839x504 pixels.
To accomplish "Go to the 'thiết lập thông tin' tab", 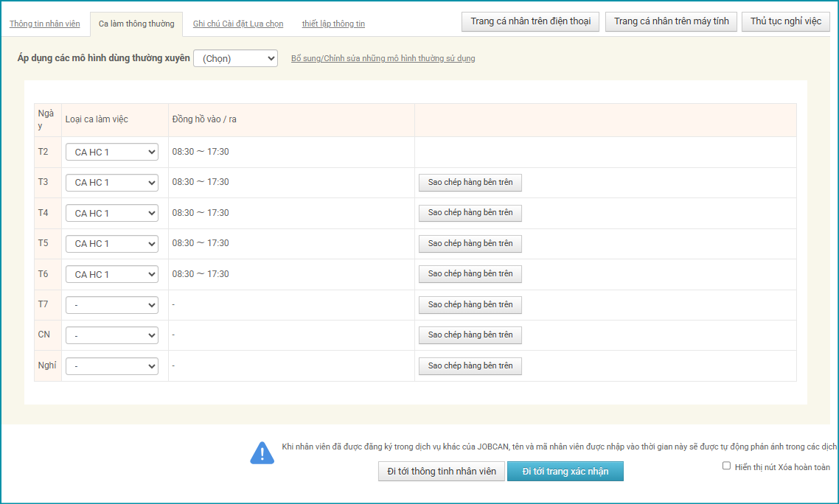I will tap(333, 24).
